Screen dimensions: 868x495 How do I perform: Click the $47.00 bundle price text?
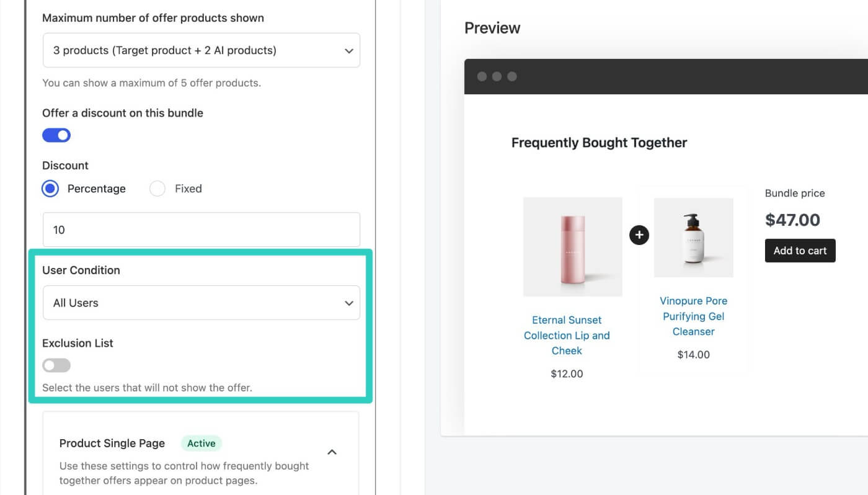(792, 220)
